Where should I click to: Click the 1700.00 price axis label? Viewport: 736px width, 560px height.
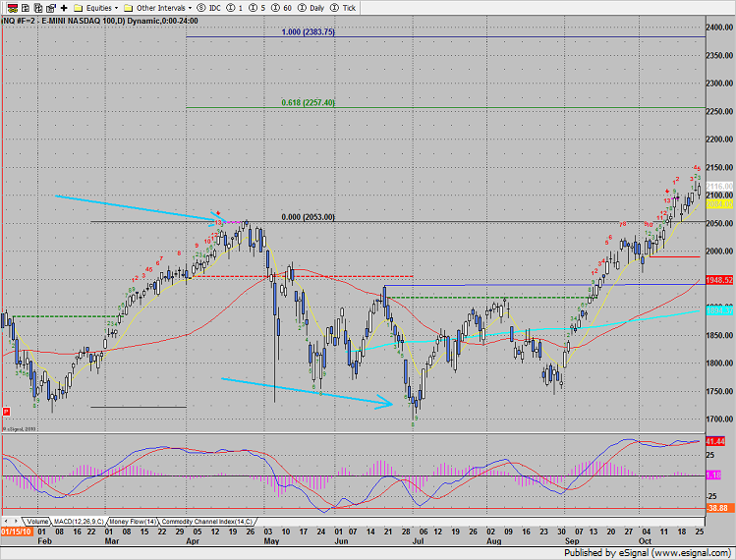[719, 420]
